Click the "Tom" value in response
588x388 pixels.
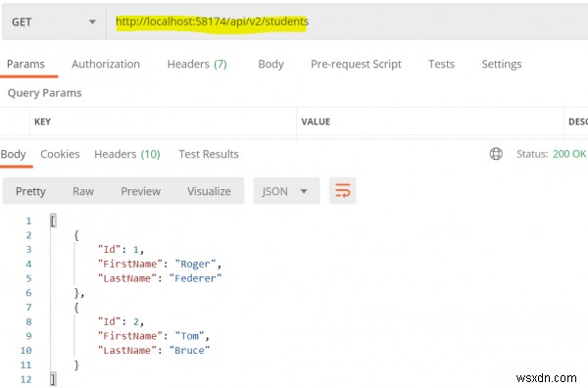[189, 336]
